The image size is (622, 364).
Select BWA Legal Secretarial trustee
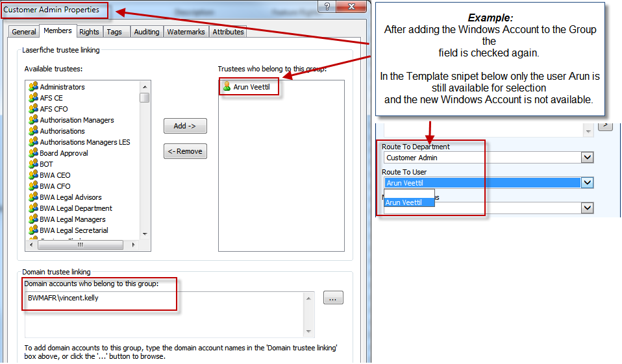pyautogui.click(x=74, y=230)
